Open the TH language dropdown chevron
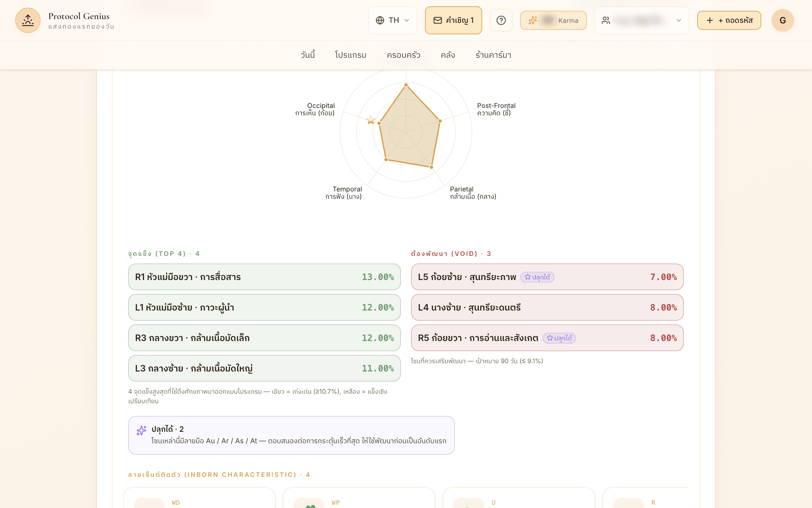The height and width of the screenshot is (508, 812). tap(407, 21)
